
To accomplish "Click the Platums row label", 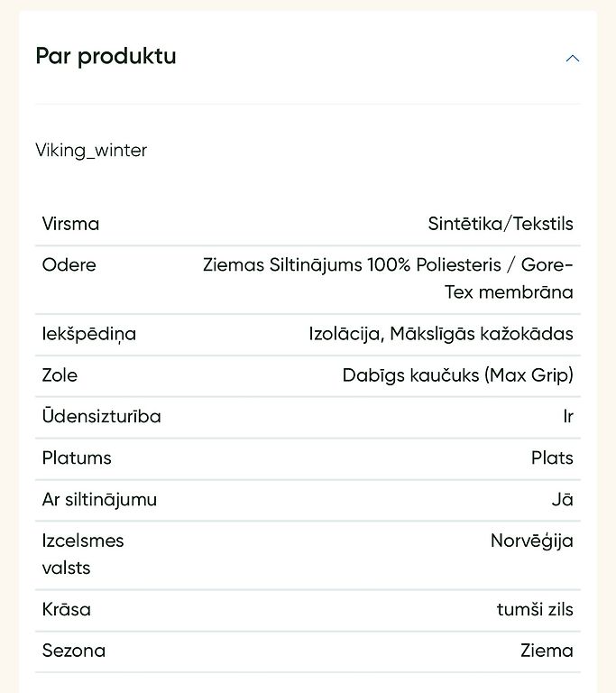I will point(77,457).
